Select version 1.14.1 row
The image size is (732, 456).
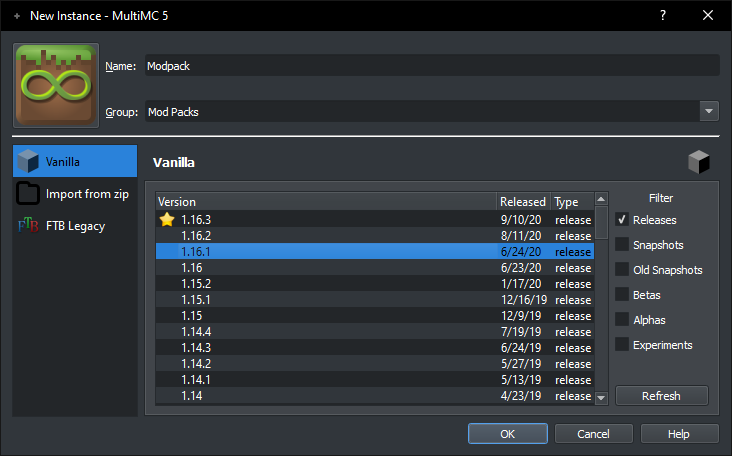(375, 379)
